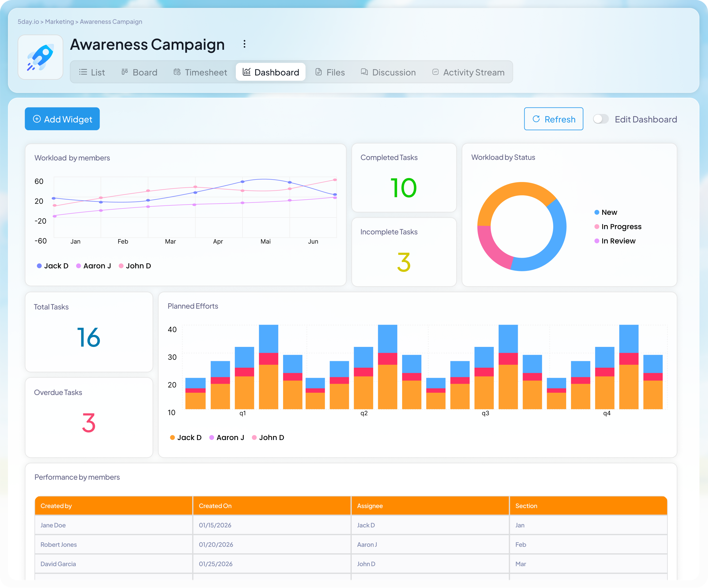Toggle In Review legend entry
Screen dimensions: 708x588
tap(615, 241)
